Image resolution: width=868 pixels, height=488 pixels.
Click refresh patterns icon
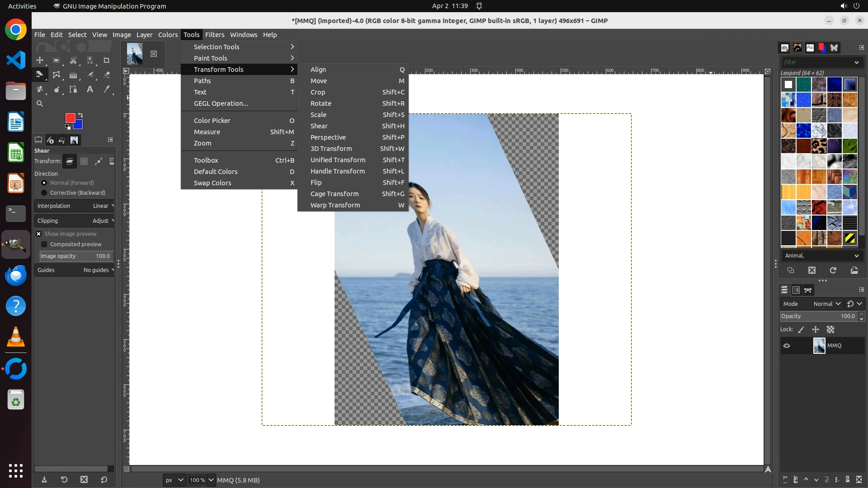[833, 270]
